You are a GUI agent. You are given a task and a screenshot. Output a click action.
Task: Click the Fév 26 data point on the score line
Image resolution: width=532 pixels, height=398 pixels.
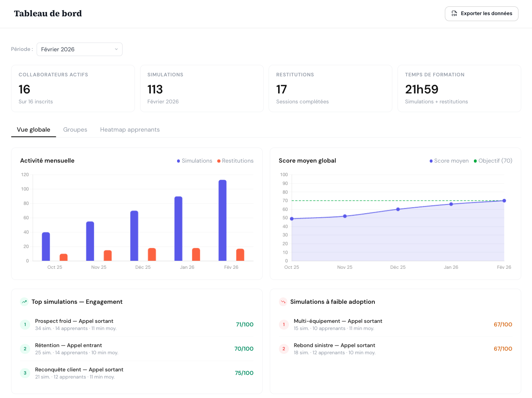[504, 200]
